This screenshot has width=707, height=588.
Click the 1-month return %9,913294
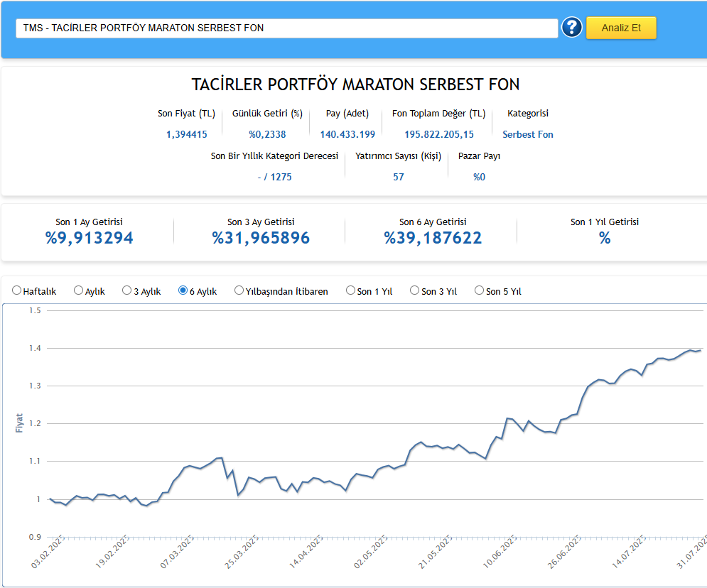pyautogui.click(x=90, y=238)
